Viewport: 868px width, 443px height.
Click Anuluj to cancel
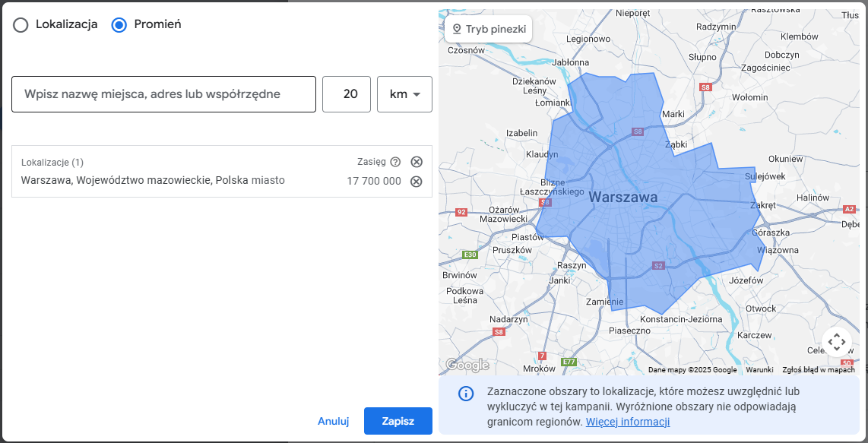[x=333, y=421]
